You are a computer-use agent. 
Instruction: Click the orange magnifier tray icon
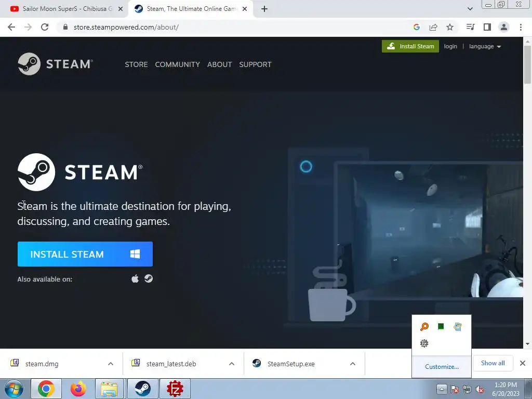point(424,327)
